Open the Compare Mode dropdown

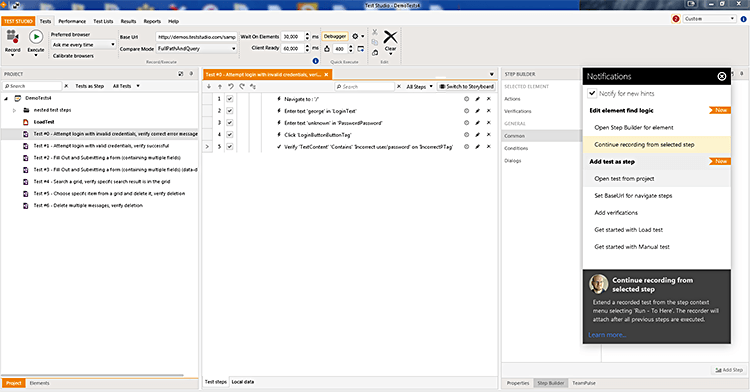tap(197, 49)
